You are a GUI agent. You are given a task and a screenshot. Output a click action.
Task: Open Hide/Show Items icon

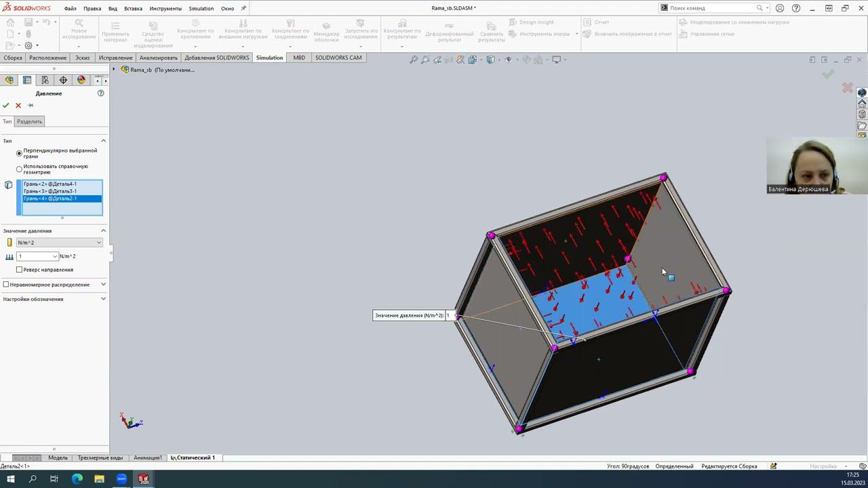509,60
